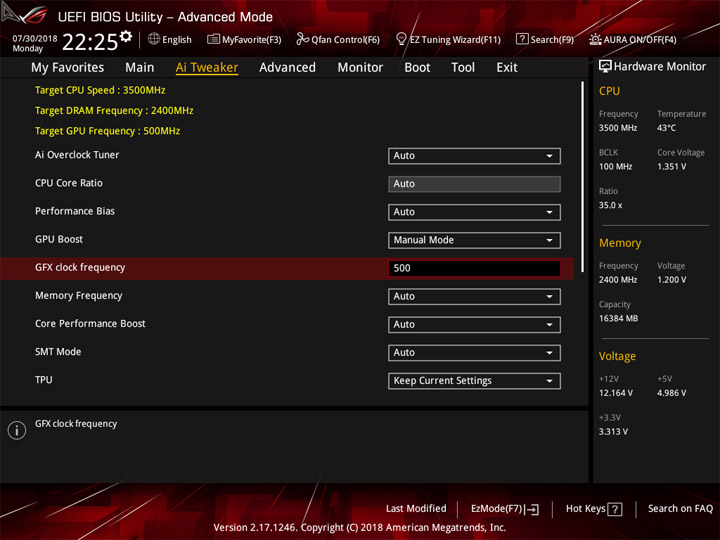720x540 pixels.
Task: Click the memory Capacity 16384 MB value
Action: 618,319
